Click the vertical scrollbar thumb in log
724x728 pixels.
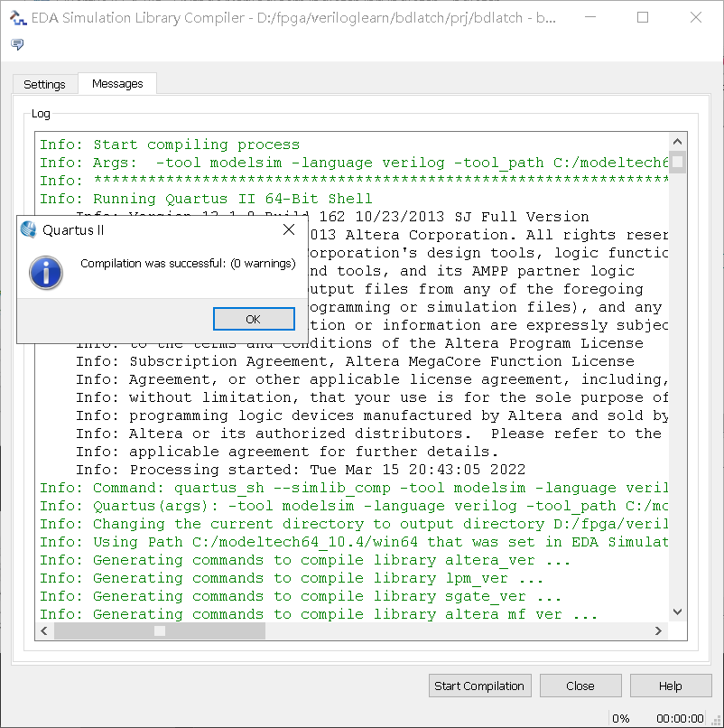point(678,162)
